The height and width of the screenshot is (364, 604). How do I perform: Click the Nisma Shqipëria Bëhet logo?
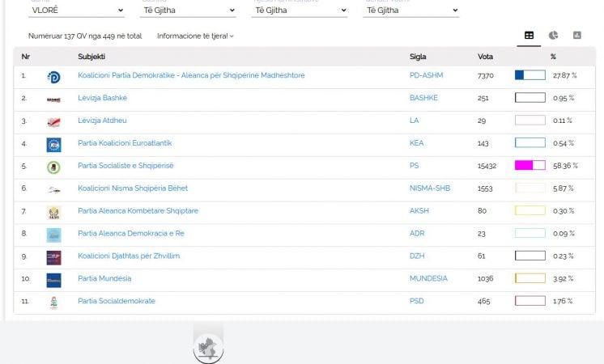coord(53,190)
